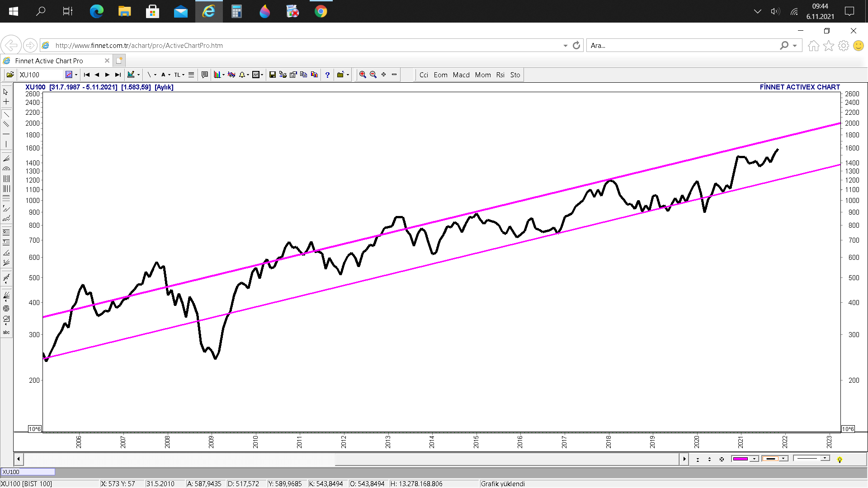Click the blue question mark help icon
Screen dimensions: 868x488
coord(327,75)
